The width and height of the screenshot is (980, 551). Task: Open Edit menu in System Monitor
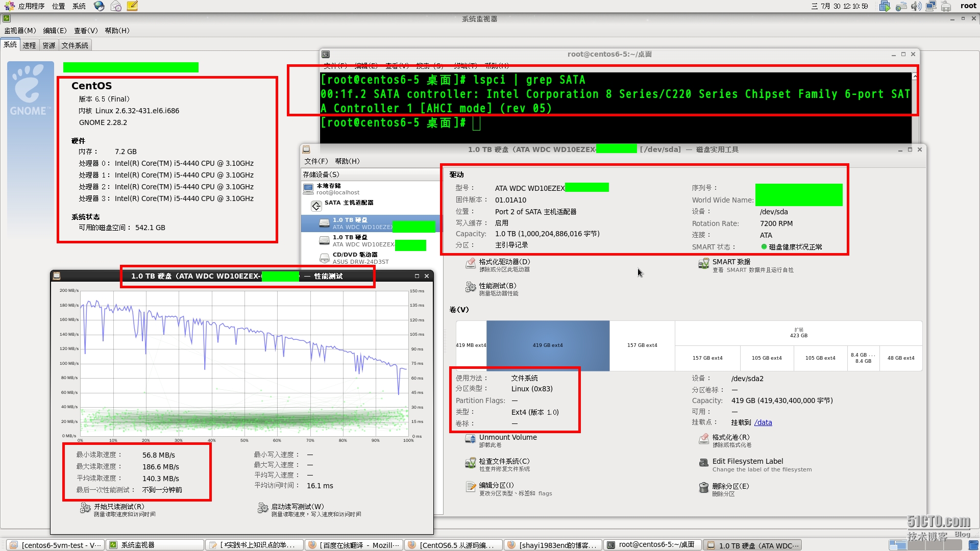tap(55, 31)
